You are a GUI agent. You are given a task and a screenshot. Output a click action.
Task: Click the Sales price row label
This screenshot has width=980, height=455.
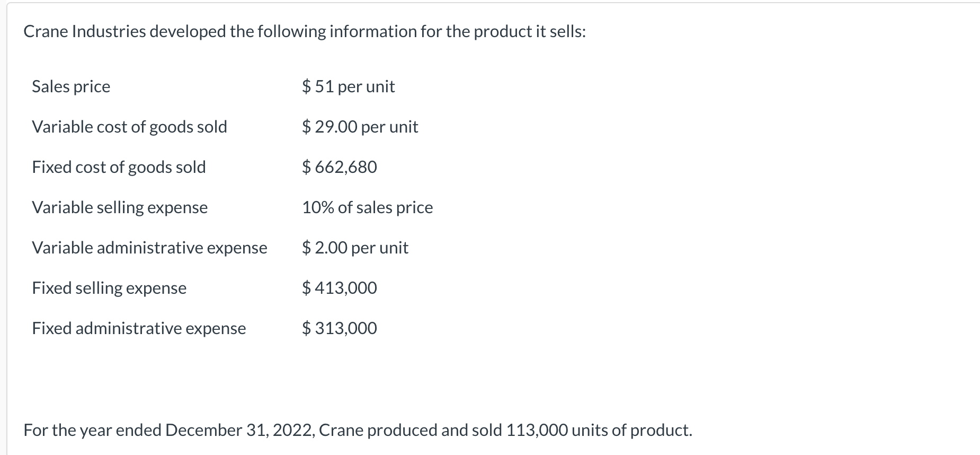point(71,86)
